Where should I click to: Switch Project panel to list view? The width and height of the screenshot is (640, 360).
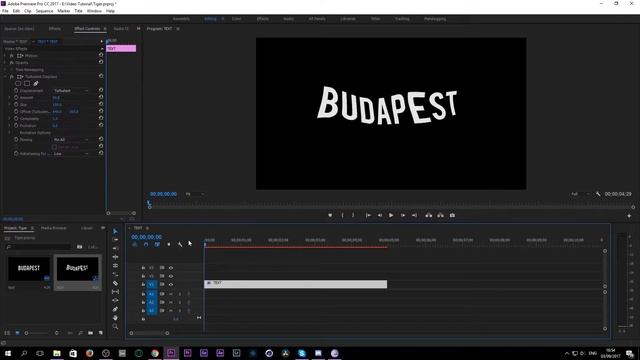pyautogui.click(x=7, y=333)
